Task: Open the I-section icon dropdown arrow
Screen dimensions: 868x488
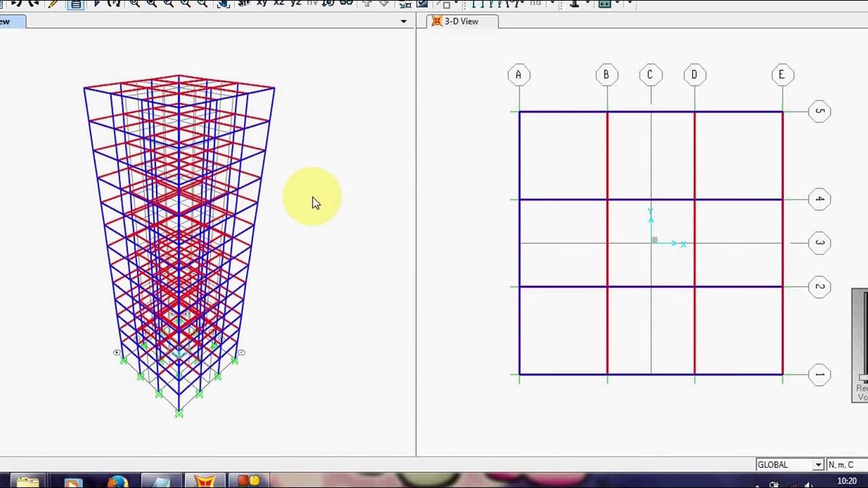Action: tap(588, 3)
